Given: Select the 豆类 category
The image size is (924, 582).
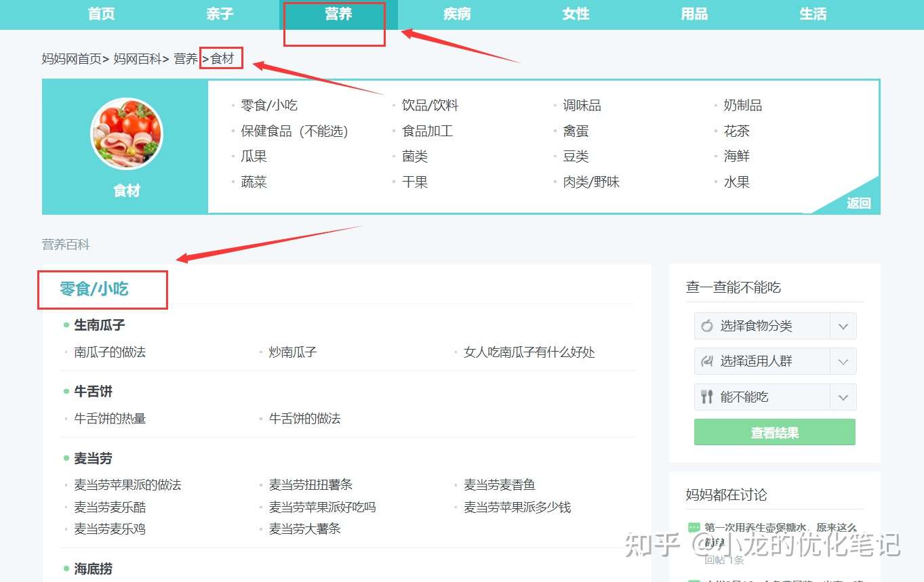Looking at the screenshot, I should click(576, 156).
